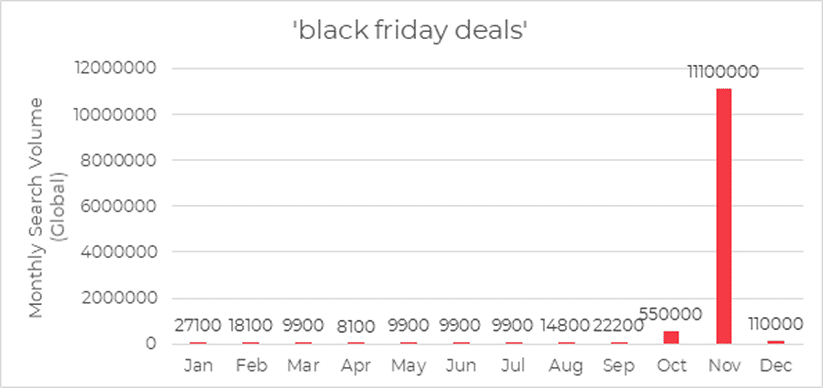Click the 550000 data label
This screenshot has height=388, width=823.
pos(670,314)
